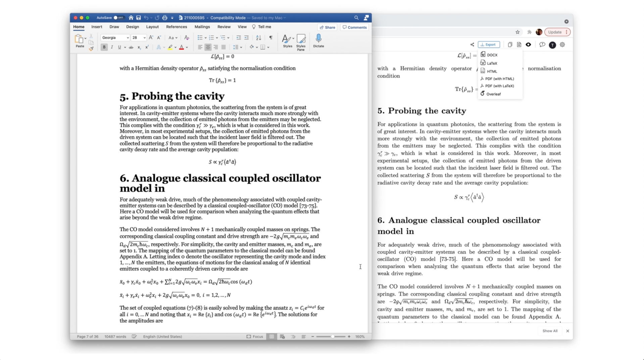Click the share-nodes icon beside Export
644x360 pixels.
pyautogui.click(x=472, y=45)
